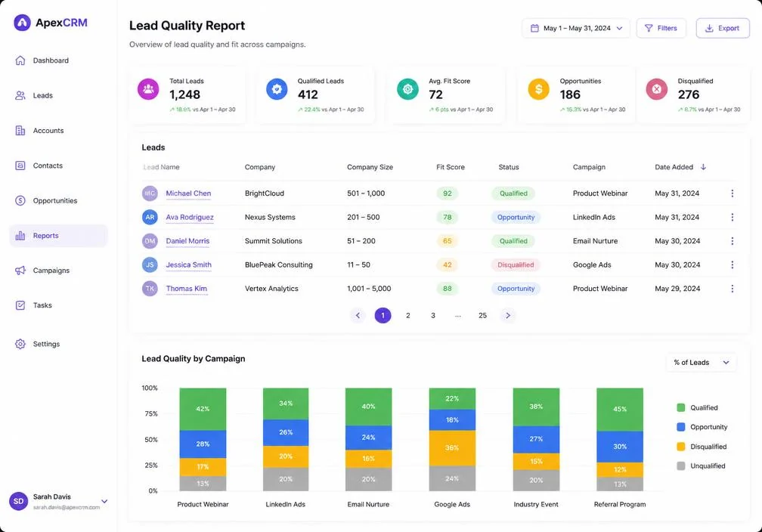Click the Tasks checkmark icon
This screenshot has height=532, width=762.
coord(20,305)
